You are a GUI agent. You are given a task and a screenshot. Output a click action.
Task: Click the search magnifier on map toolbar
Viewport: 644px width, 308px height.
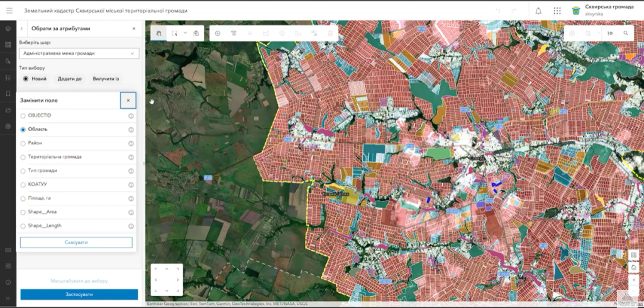(x=626, y=33)
